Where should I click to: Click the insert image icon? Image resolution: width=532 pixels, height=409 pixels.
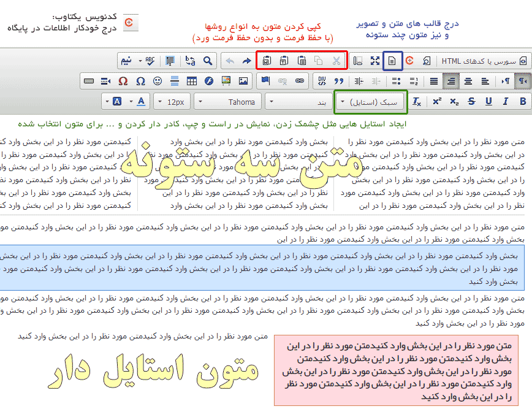point(243,81)
